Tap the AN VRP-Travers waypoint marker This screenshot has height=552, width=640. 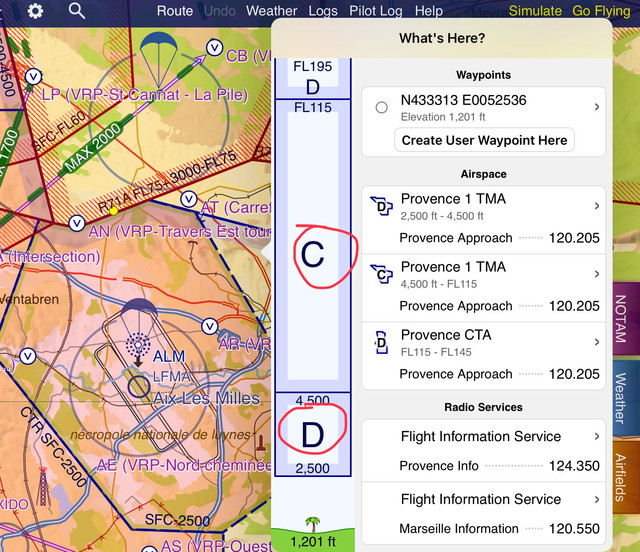coord(77,223)
